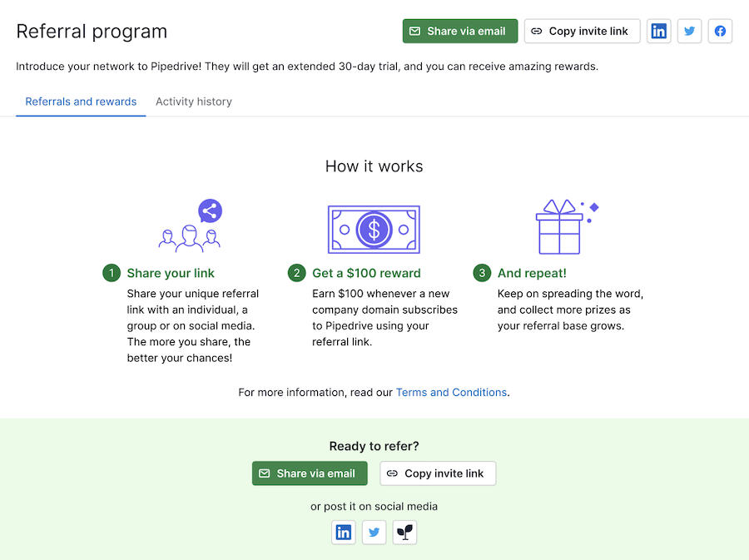Click Share via email in the header
This screenshot has height=560, width=749.
coord(459,30)
